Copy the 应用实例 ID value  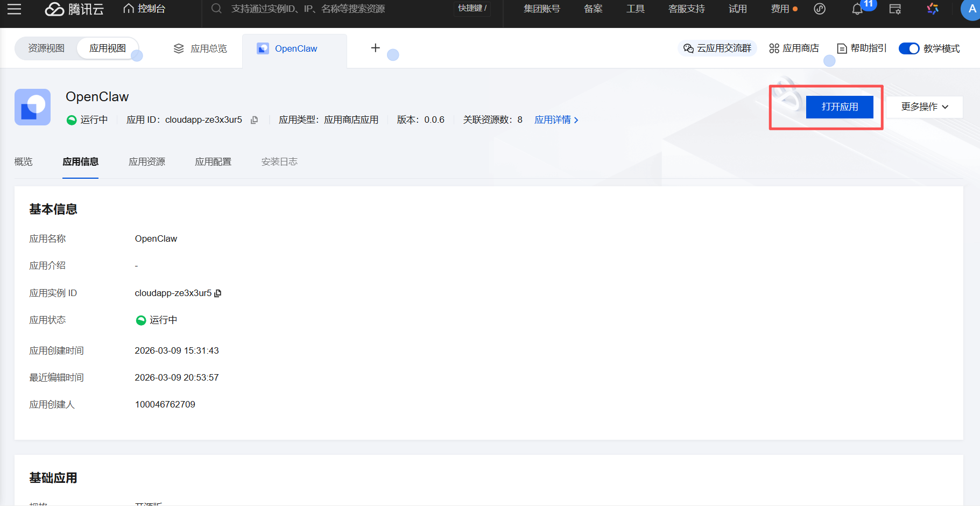coord(218,293)
